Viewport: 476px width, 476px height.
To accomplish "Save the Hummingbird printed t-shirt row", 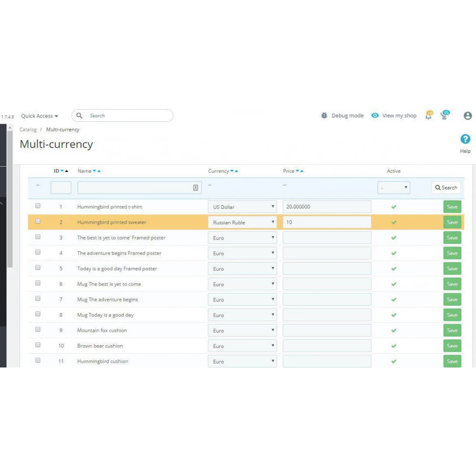I will [452, 207].
